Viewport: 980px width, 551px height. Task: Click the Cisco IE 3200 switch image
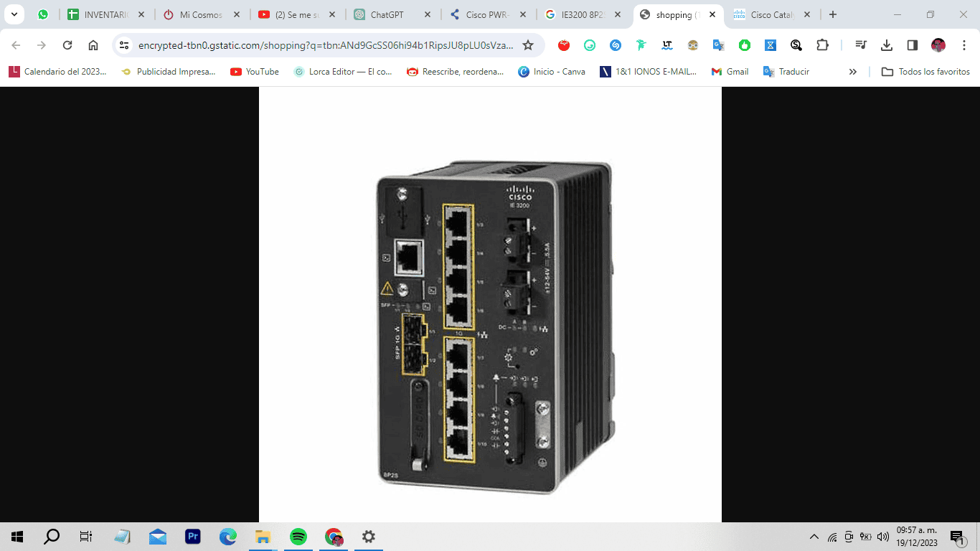coord(496,326)
